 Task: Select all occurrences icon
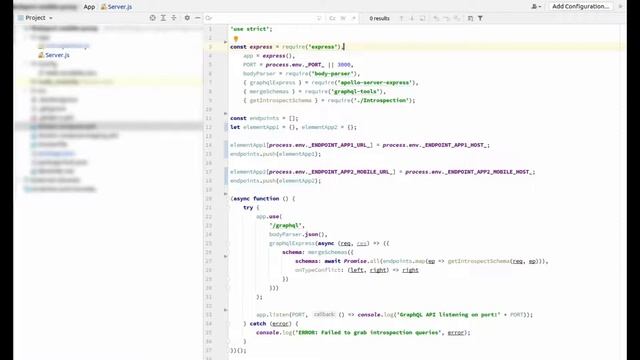pyautogui.click(x=457, y=18)
